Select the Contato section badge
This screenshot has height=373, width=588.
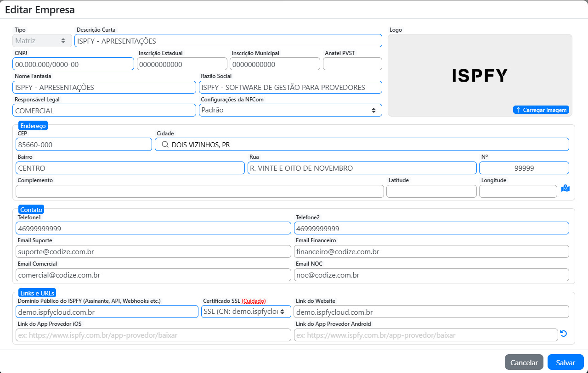[31, 210]
